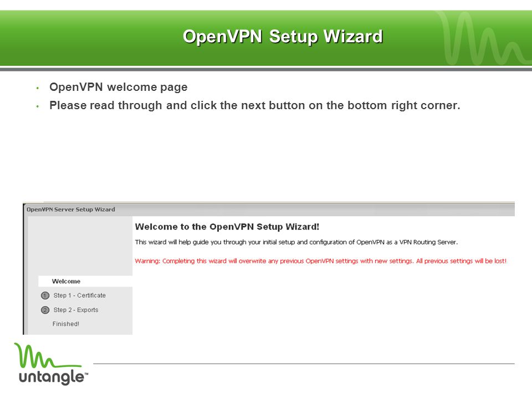The image size is (532, 399).
Task: Click the "Please read through and click" bullet text
Action: coord(255,105)
